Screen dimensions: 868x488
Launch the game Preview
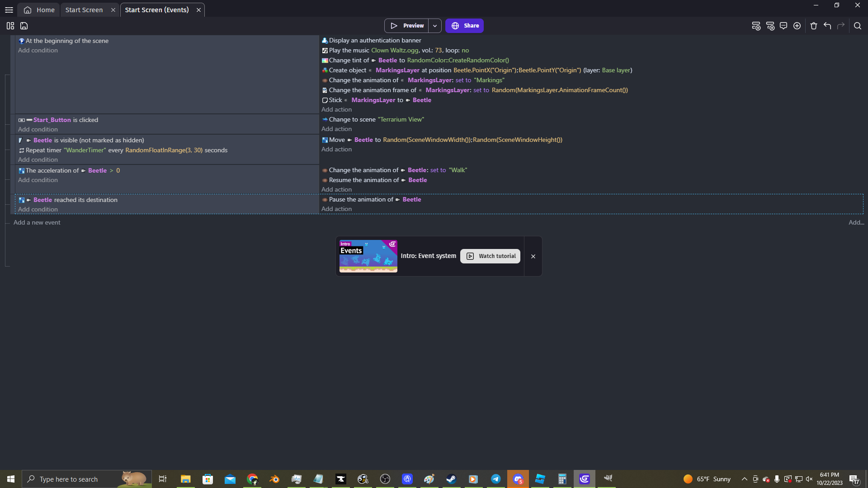tap(406, 26)
